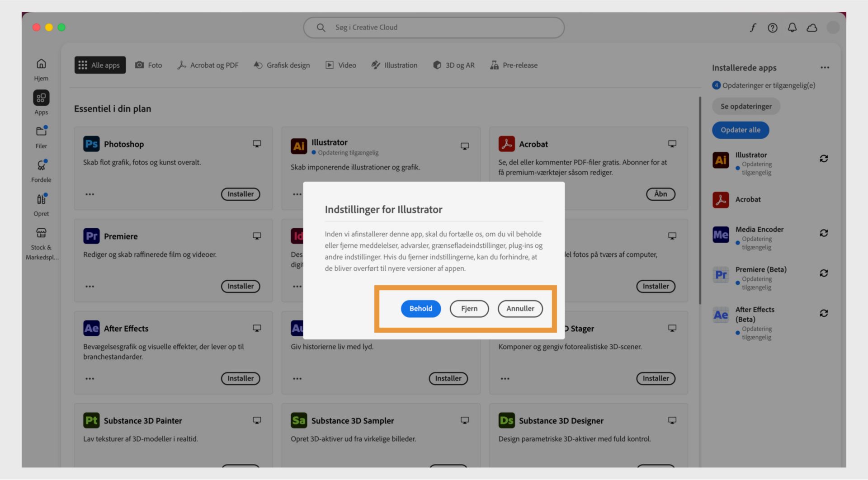Open more options for Installerede apps

coord(825,68)
